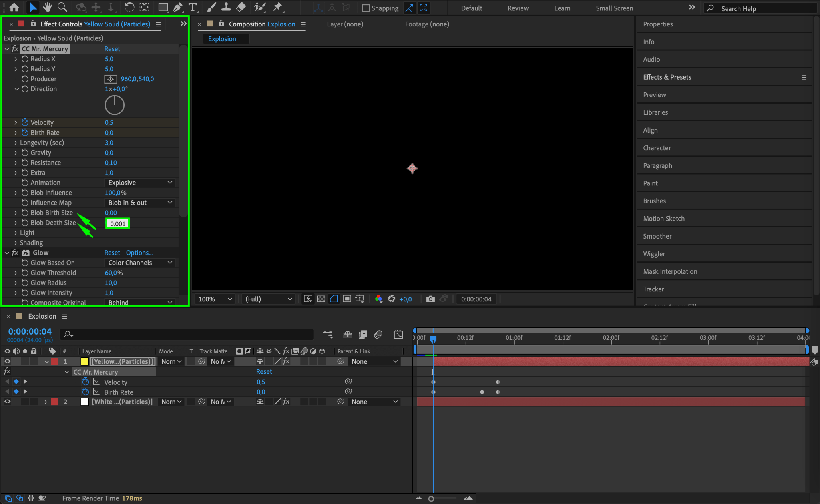Viewport: 820px width, 504px height.
Task: Select the Puppet Pin tool
Action: 277,7
